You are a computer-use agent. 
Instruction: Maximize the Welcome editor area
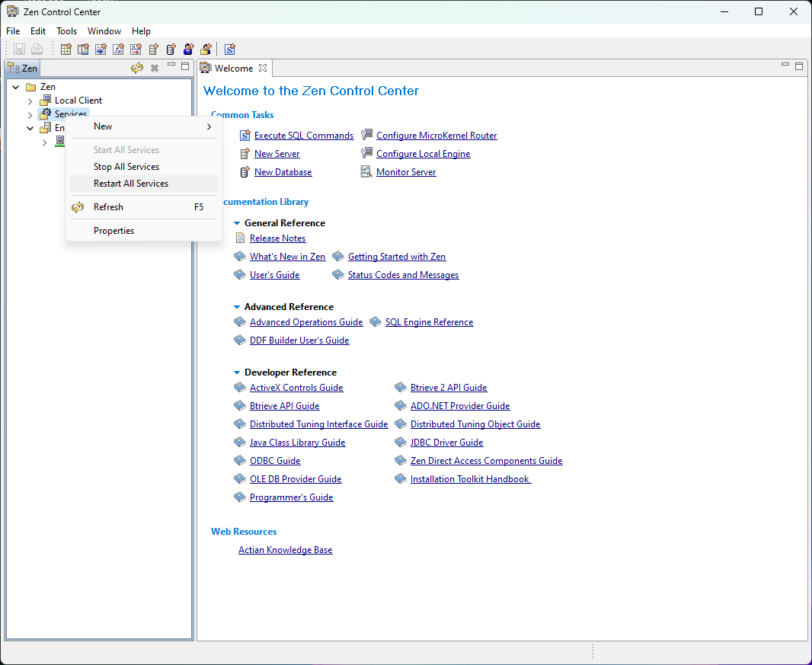[x=799, y=66]
